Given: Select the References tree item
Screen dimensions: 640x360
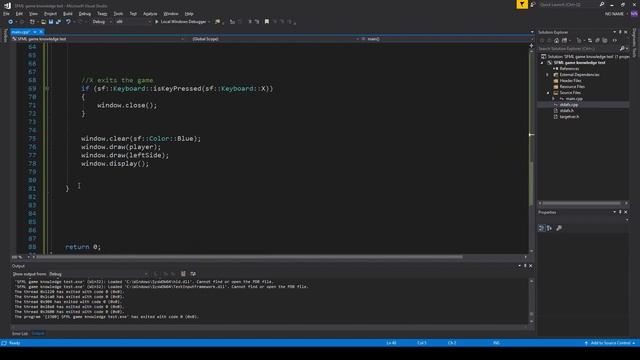Looking at the screenshot, I should tap(569, 69).
